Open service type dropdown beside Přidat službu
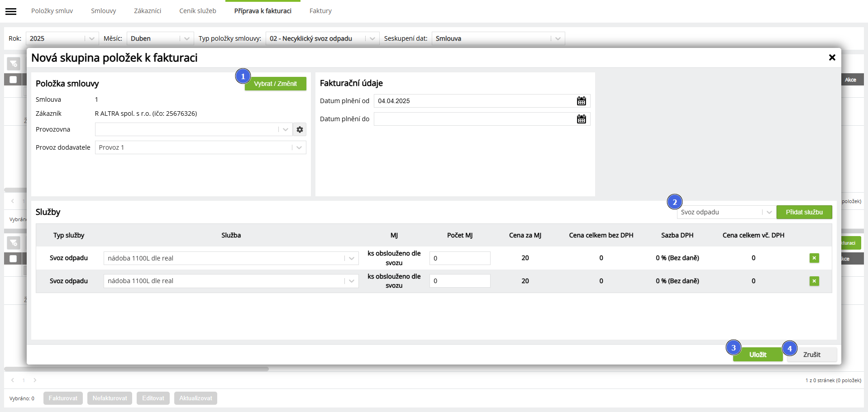The image size is (868, 412). [x=726, y=212]
